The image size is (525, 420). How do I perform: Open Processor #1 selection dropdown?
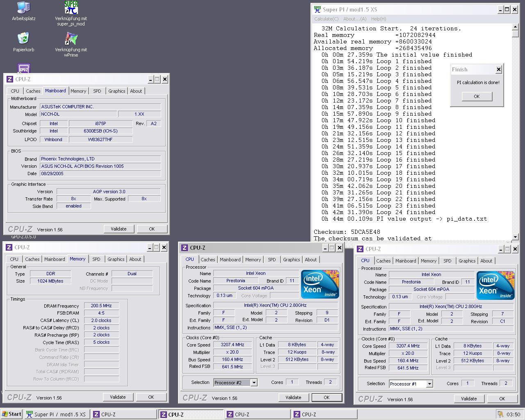(x=429, y=384)
